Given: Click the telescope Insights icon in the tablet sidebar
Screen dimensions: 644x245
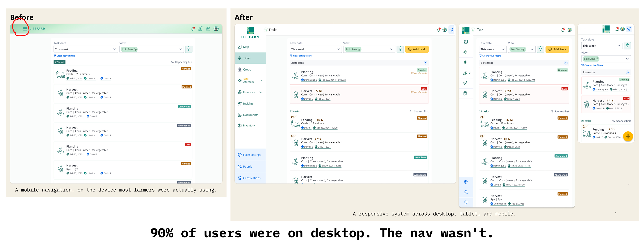Looking at the screenshot, I should pyautogui.click(x=465, y=83).
